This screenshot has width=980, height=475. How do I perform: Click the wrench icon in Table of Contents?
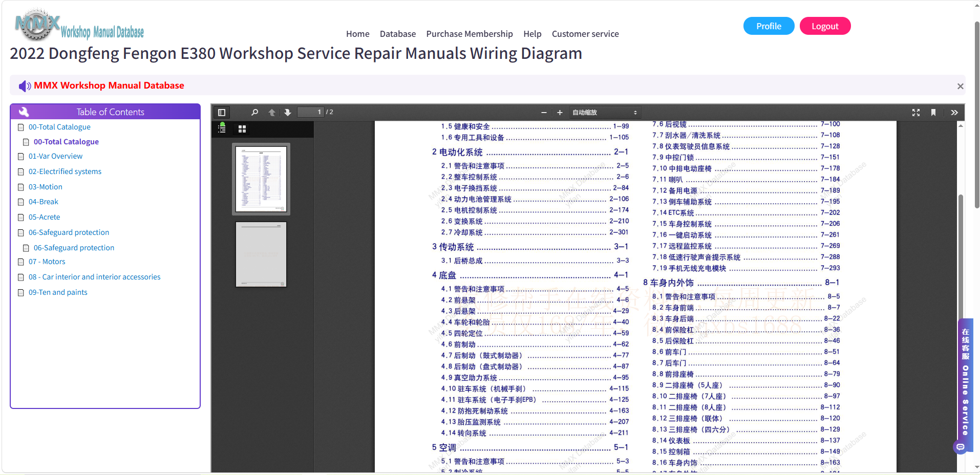click(24, 112)
